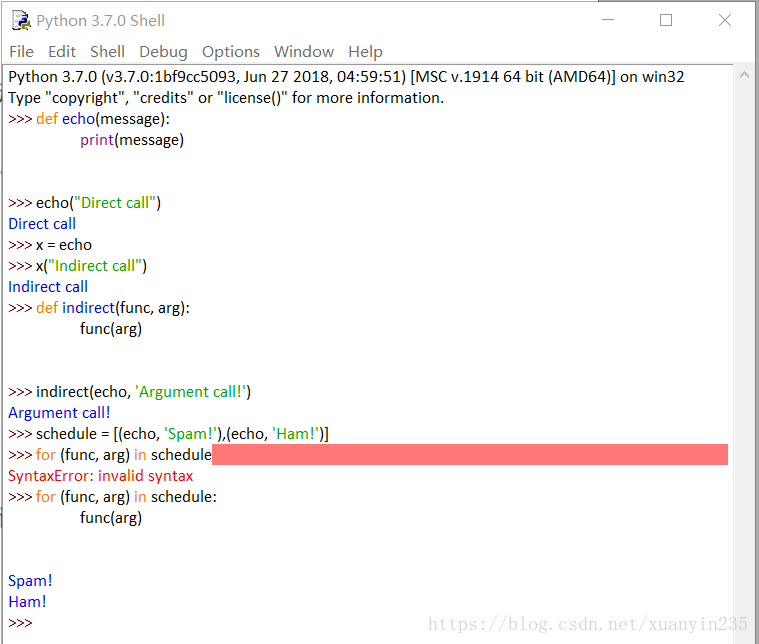Click the 'schedule = [(echo, ...' line
This screenshot has width=759, height=644.
tap(182, 434)
